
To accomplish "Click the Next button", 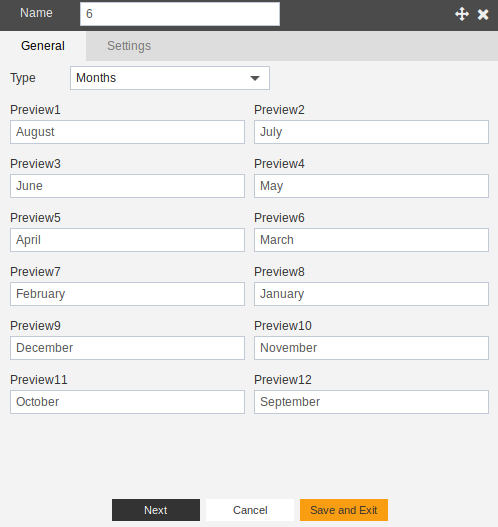I will 156,510.
